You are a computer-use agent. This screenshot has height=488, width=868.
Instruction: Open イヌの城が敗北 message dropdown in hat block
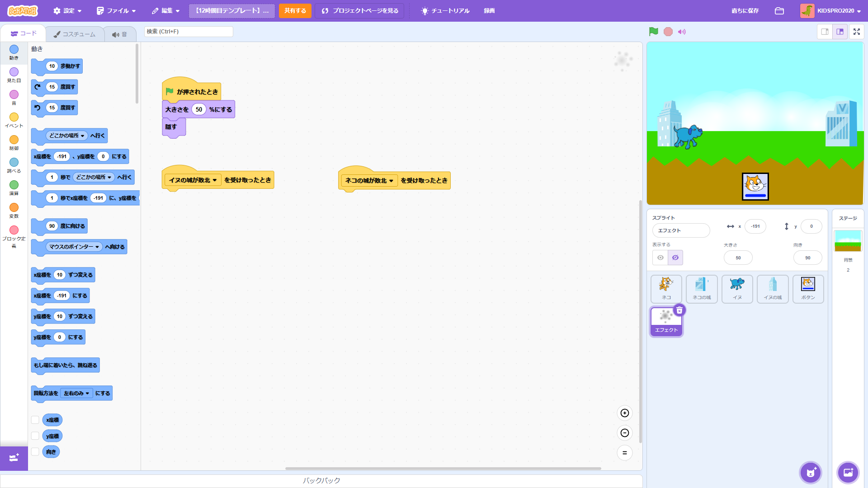coord(215,180)
